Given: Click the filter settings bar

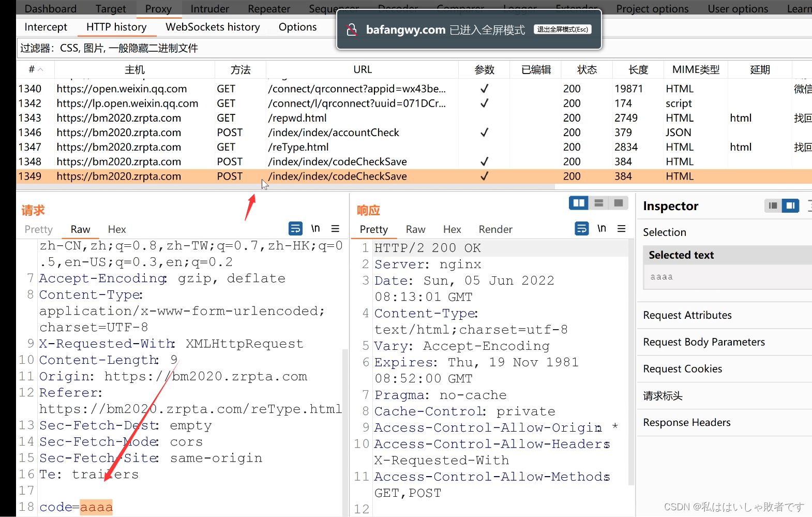Looking at the screenshot, I should (414, 48).
